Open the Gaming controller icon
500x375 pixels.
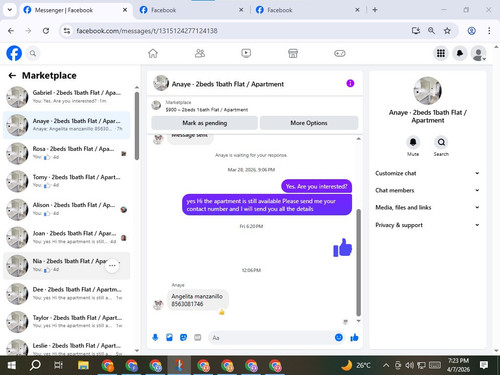tap(340, 53)
